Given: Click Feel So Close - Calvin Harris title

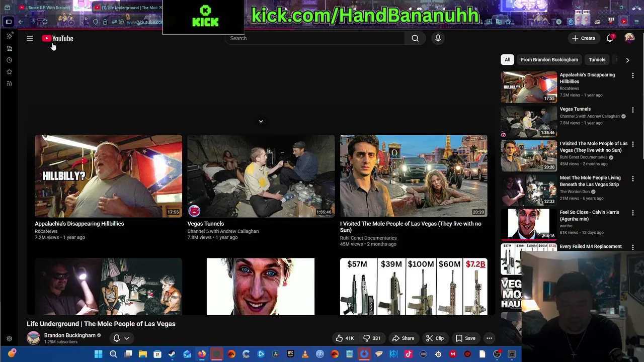Looking at the screenshot, I should (589, 215).
